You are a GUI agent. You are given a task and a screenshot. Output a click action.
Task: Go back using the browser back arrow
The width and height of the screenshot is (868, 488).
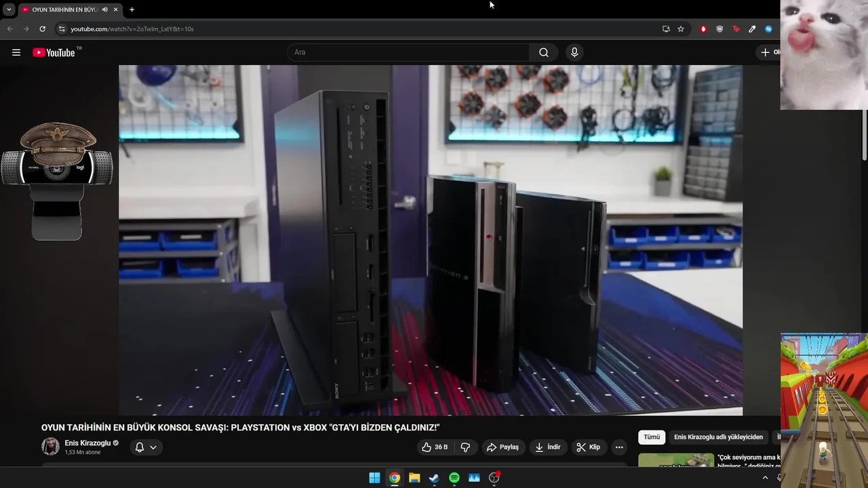click(x=9, y=29)
